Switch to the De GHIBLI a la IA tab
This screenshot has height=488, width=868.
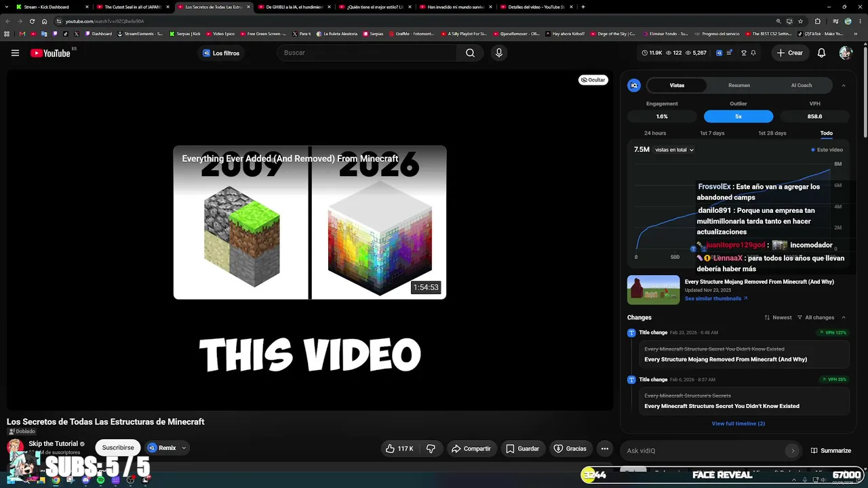(294, 7)
